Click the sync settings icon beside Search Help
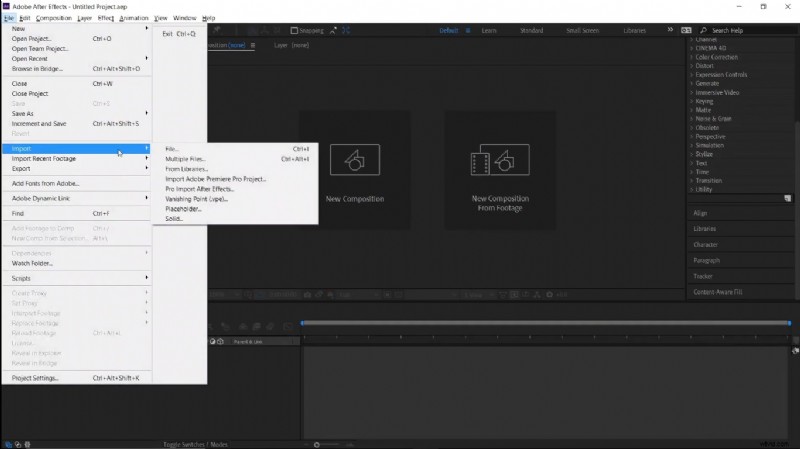This screenshot has width=800, height=449. (x=686, y=31)
